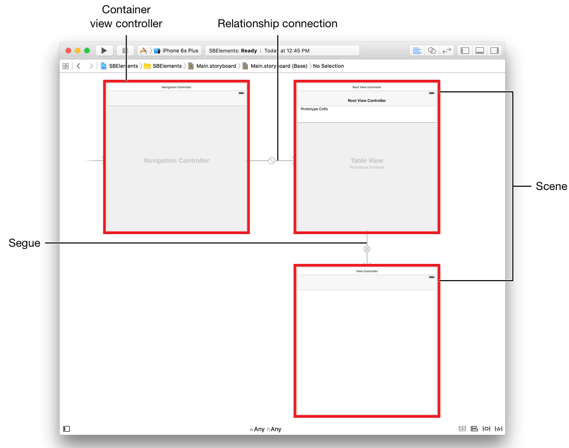Click the Stop button in the Xcode toolbar
The image size is (569, 448).
[124, 50]
